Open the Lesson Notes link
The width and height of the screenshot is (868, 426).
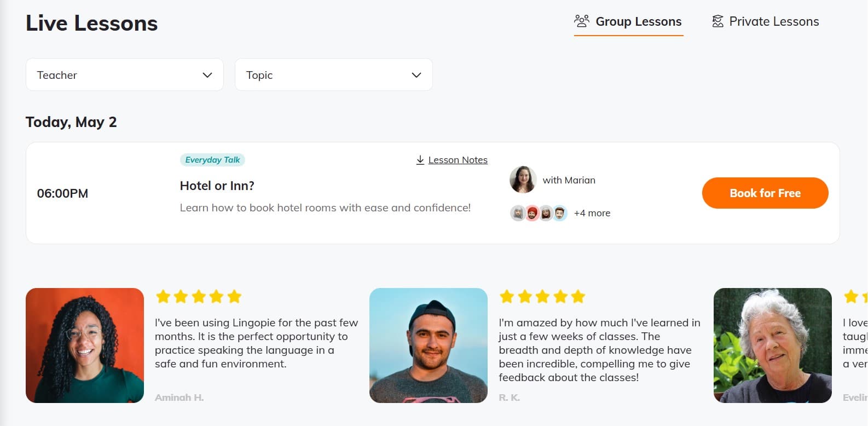(x=458, y=159)
